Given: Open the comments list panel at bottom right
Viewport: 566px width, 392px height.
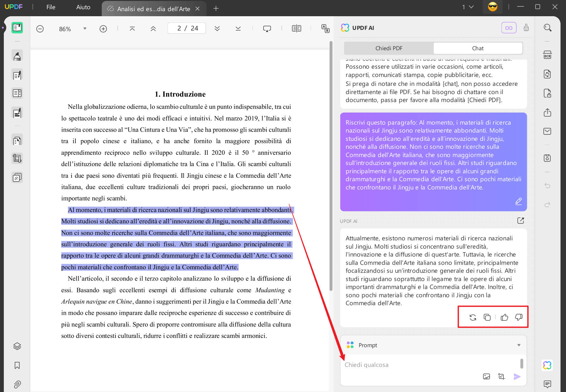Looking at the screenshot, I should (x=548, y=384).
